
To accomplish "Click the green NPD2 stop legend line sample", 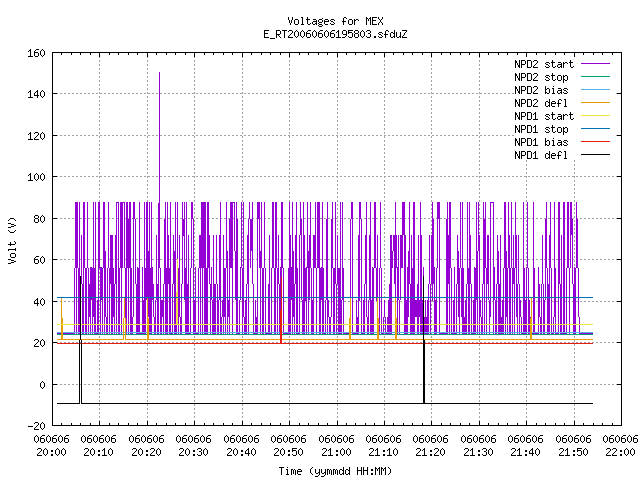I will tap(596, 77).
